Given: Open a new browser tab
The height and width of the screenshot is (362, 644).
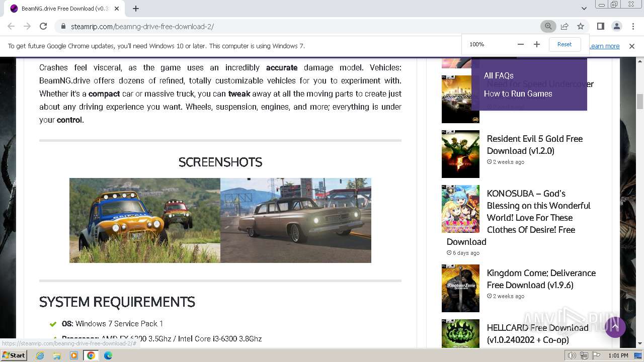Looking at the screenshot, I should 136,9.
